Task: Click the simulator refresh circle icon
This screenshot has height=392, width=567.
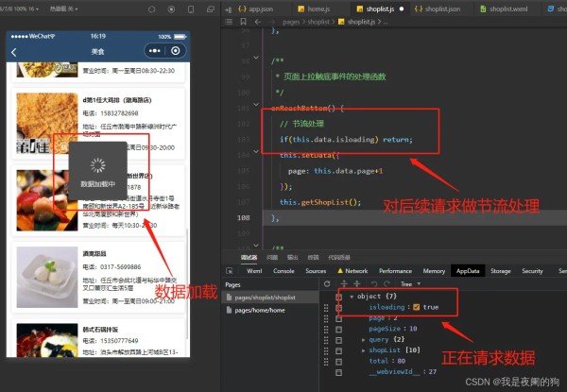Action: point(151,9)
